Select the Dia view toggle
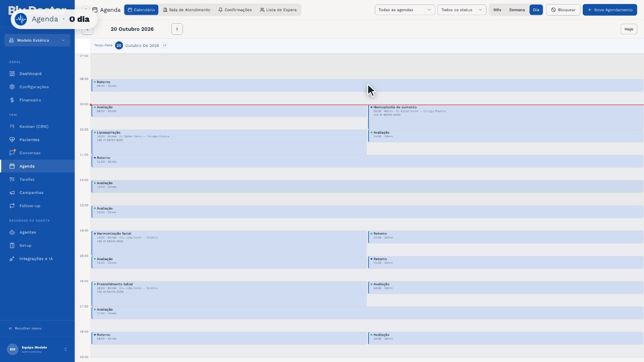The width and height of the screenshot is (644, 362). (536, 10)
